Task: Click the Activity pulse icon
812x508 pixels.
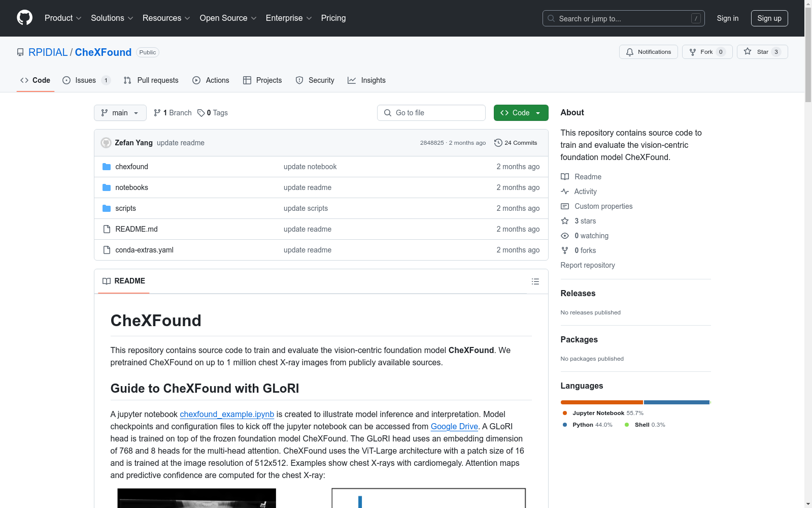Action: click(x=565, y=192)
